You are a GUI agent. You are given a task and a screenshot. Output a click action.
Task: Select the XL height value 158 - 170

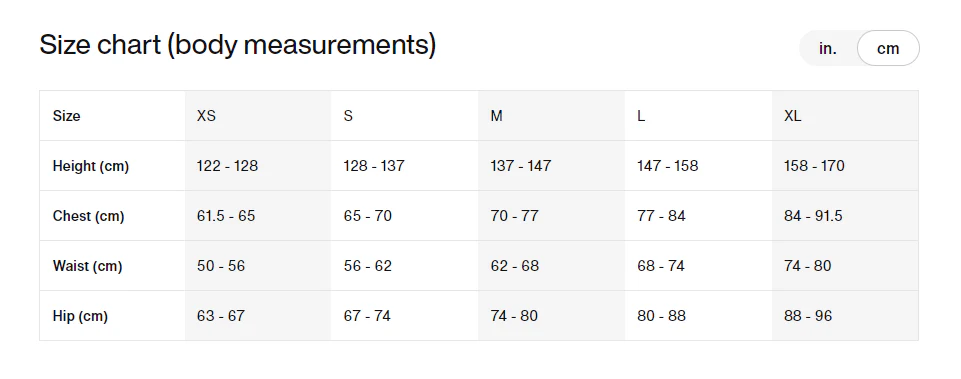tap(815, 166)
